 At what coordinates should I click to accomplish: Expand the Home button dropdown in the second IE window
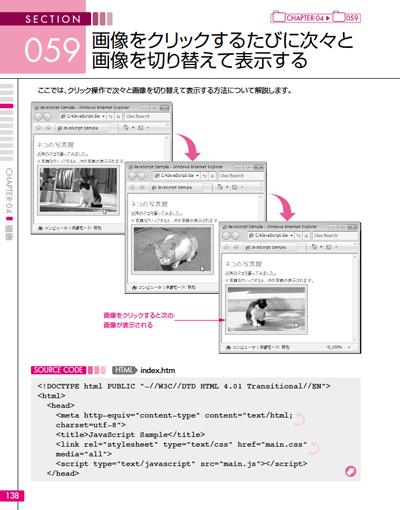(x=227, y=187)
